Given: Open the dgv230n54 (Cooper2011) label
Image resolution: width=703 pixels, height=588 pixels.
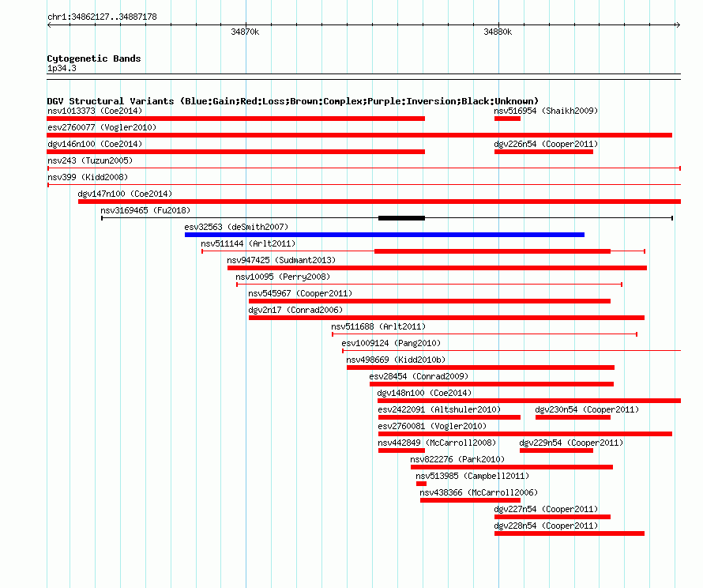Looking at the screenshot, I should coord(587,409).
